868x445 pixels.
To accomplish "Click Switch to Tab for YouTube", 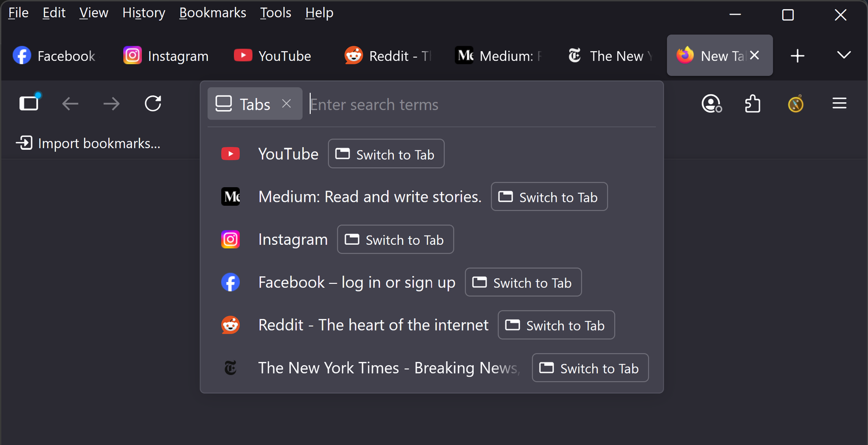I will pos(386,154).
